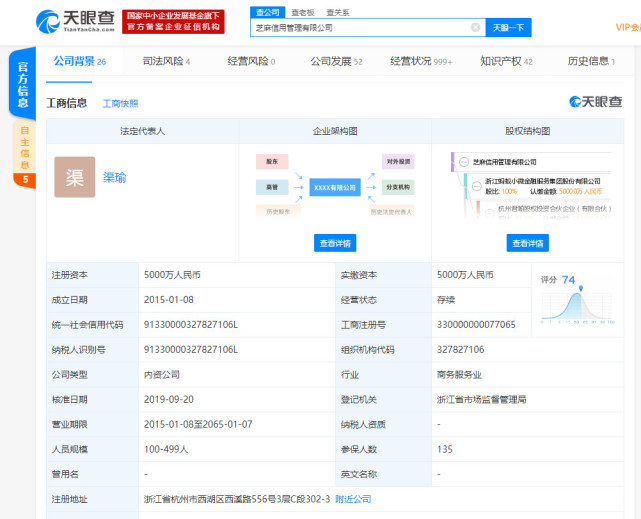Switch to 司法风险 tab
The height and width of the screenshot is (519, 641).
[166, 62]
